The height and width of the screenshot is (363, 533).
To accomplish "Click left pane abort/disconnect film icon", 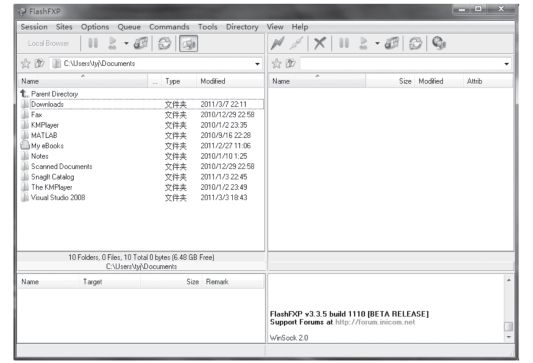I will pyautogui.click(x=141, y=43).
